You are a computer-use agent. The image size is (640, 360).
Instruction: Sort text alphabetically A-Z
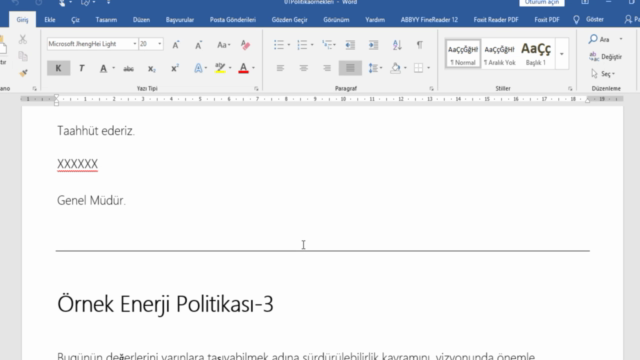click(397, 44)
